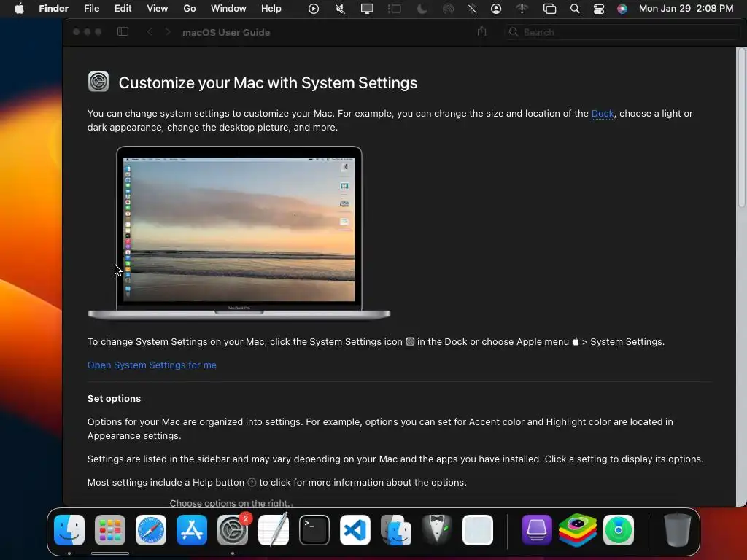747x560 pixels.
Task: Click the Focus moon icon in menu bar
Action: (422, 9)
